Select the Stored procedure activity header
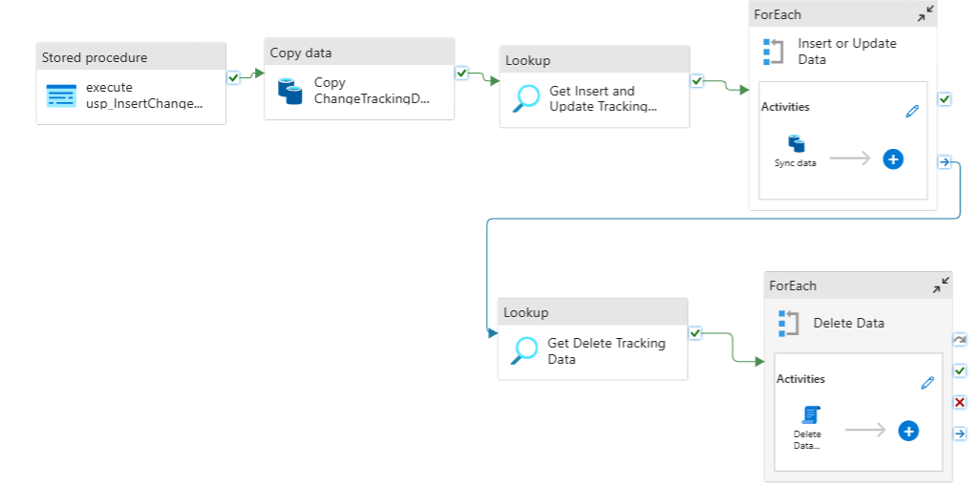The image size is (980, 486). pyautogui.click(x=131, y=57)
